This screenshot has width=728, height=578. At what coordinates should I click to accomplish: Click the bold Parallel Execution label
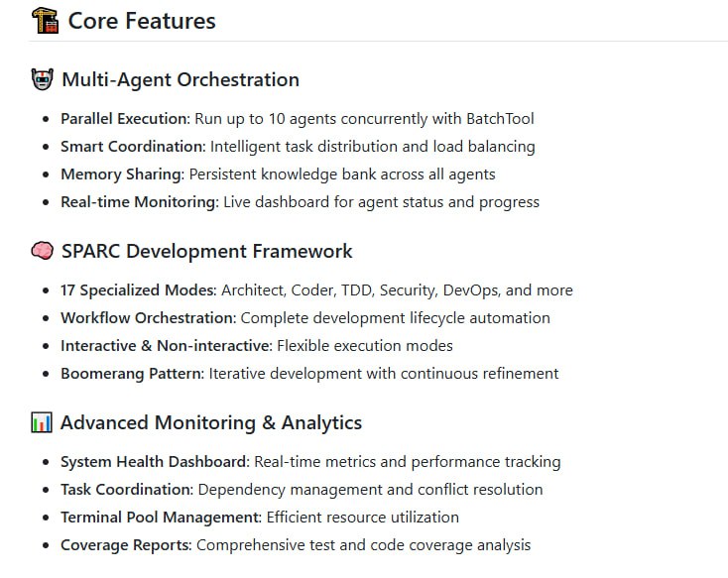[x=124, y=119]
